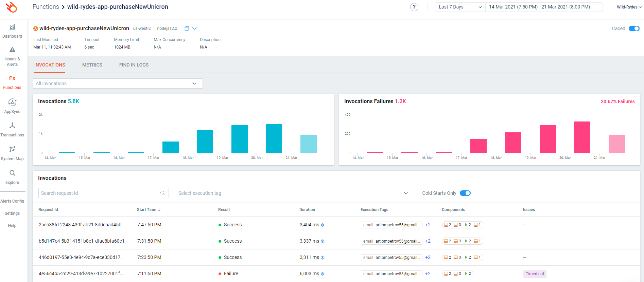Expand chevron next to function name
The height and width of the screenshot is (282, 644).
[x=194, y=29]
